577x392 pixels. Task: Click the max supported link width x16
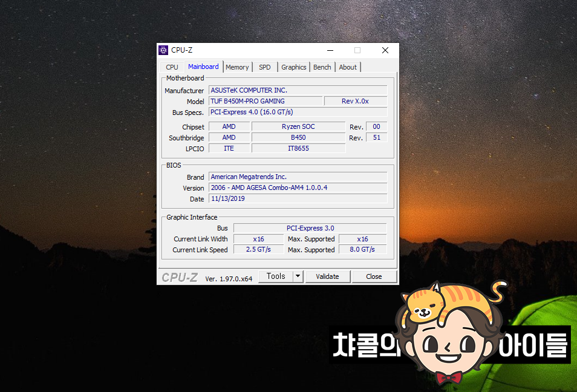pyautogui.click(x=363, y=239)
